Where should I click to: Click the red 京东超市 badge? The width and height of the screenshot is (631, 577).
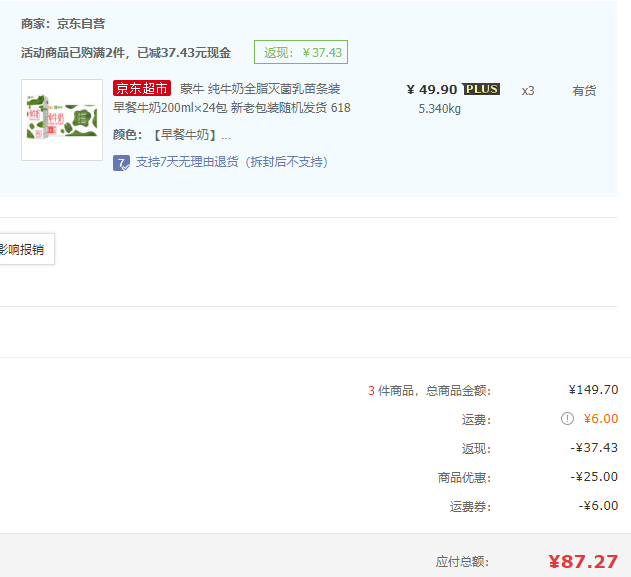pos(142,88)
